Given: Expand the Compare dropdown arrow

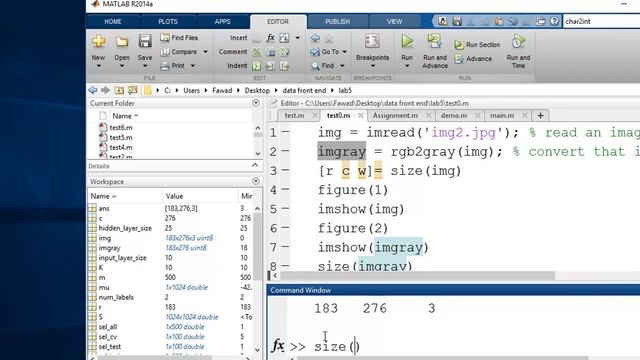Looking at the screenshot, I should pos(205,52).
